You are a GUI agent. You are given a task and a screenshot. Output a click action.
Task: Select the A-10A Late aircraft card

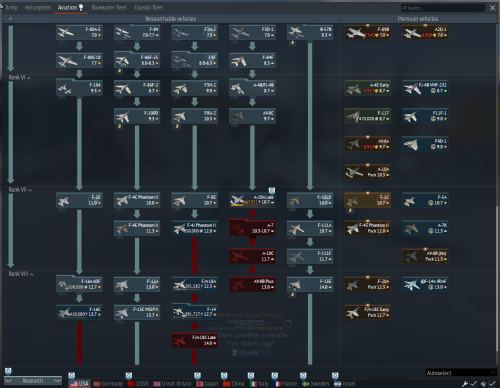point(252,200)
